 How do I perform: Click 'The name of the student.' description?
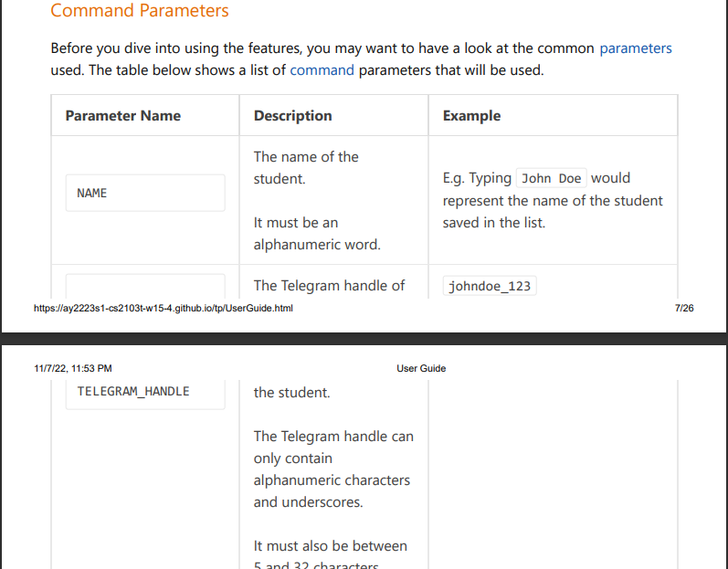(x=306, y=167)
